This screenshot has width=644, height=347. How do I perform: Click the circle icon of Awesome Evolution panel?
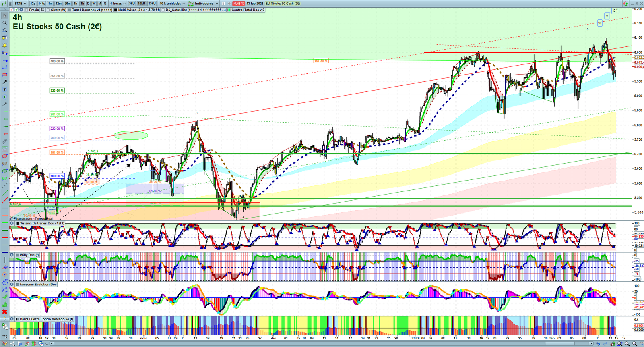[x=12, y=284]
